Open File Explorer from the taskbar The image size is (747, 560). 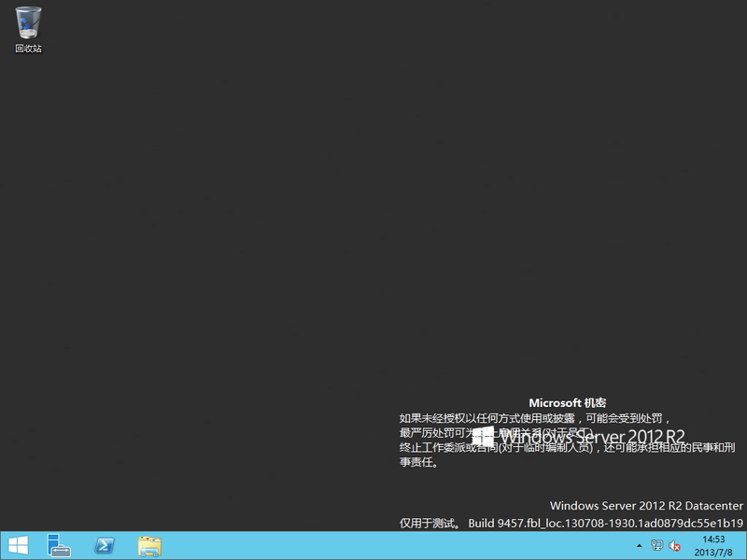click(x=149, y=546)
